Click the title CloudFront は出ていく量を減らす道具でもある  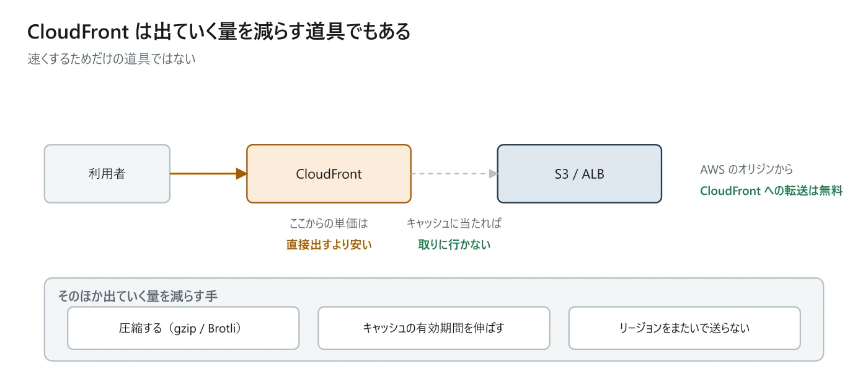pos(219,32)
